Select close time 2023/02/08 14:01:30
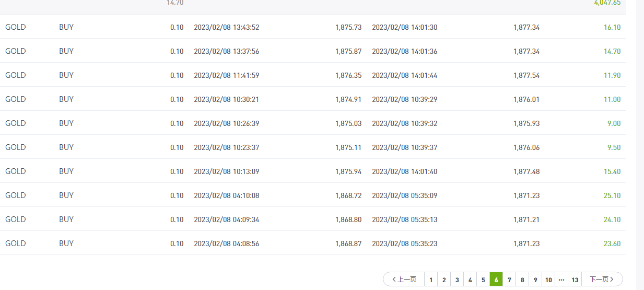Viewport: 644px width, 290px height. coord(405,27)
